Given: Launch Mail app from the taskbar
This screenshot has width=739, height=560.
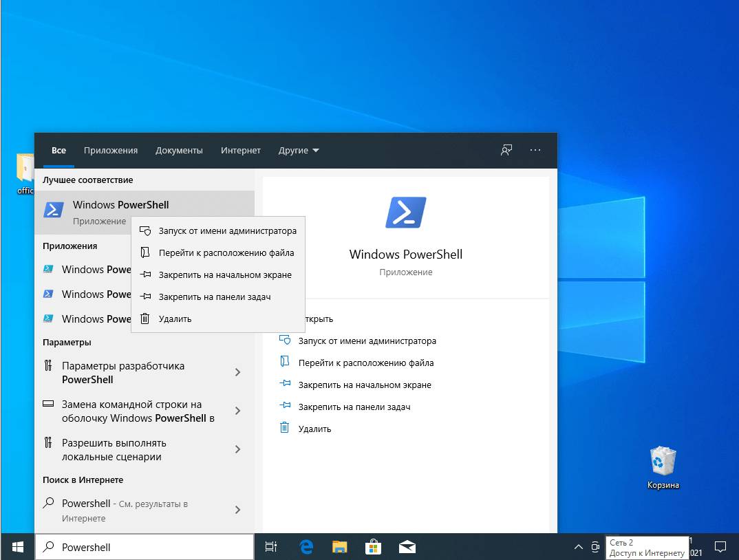Looking at the screenshot, I should (407, 546).
